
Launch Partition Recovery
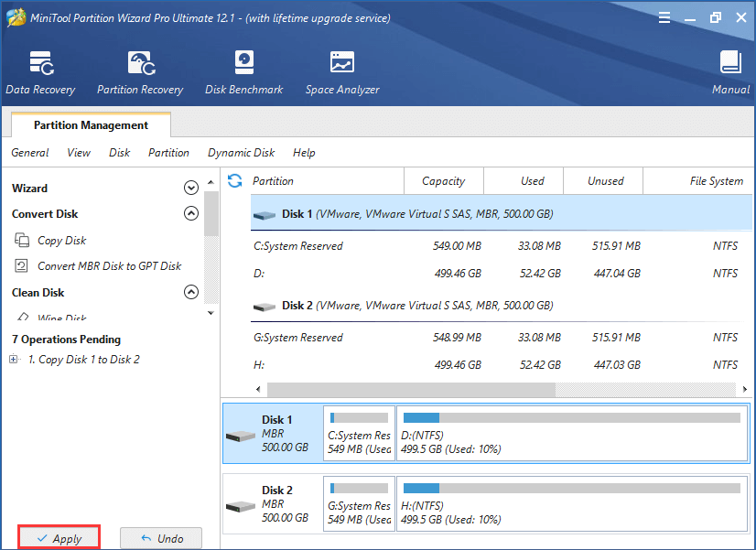click(x=140, y=73)
